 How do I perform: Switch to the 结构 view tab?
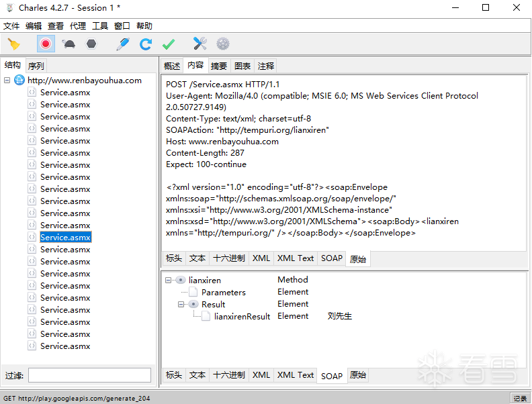(13, 65)
